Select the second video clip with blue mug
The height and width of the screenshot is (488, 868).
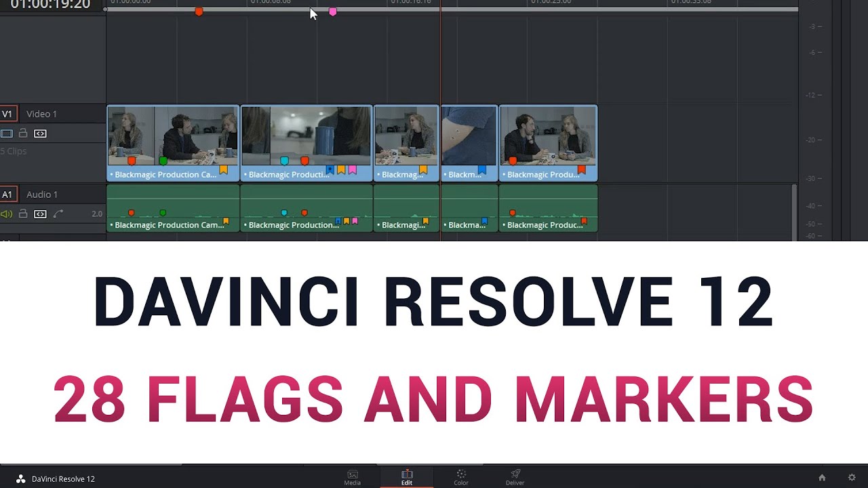click(307, 136)
